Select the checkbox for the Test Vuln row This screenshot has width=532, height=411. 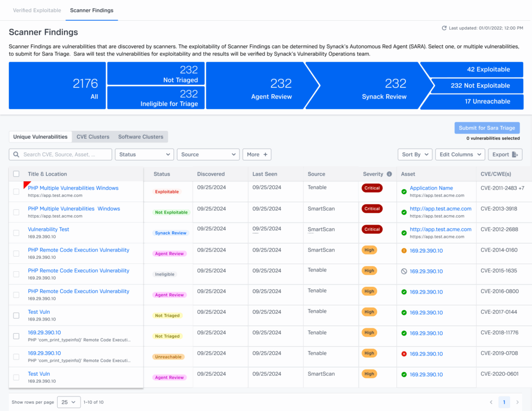click(x=16, y=315)
